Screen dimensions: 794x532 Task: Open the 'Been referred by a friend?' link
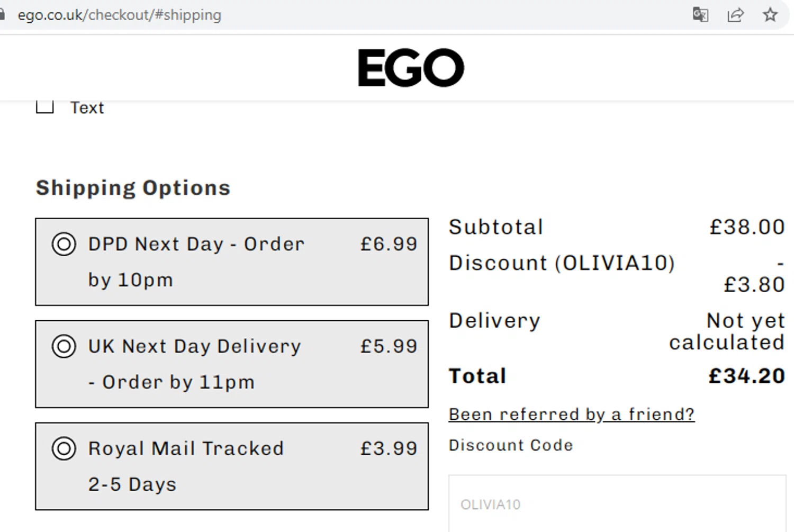click(x=571, y=414)
